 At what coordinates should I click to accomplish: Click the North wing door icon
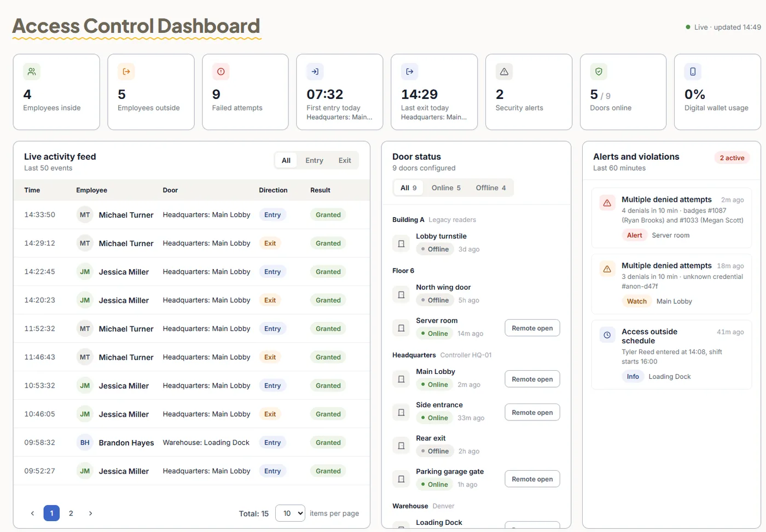(x=401, y=295)
